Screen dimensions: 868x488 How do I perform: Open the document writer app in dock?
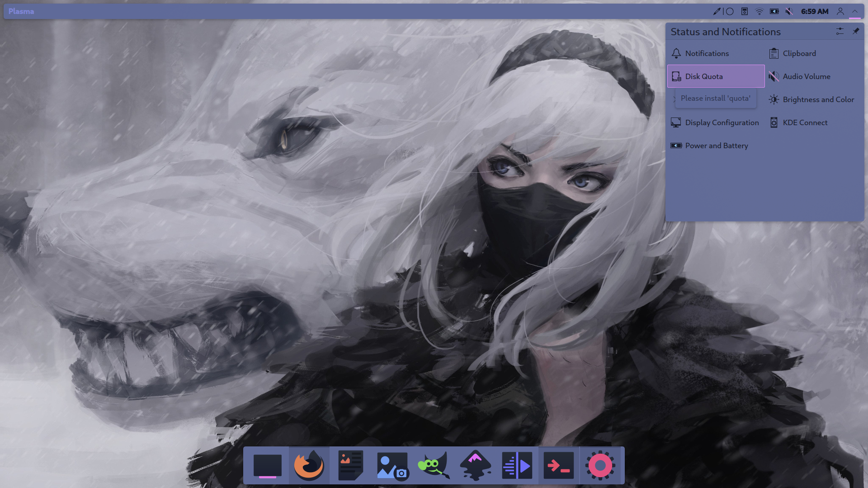pyautogui.click(x=351, y=465)
